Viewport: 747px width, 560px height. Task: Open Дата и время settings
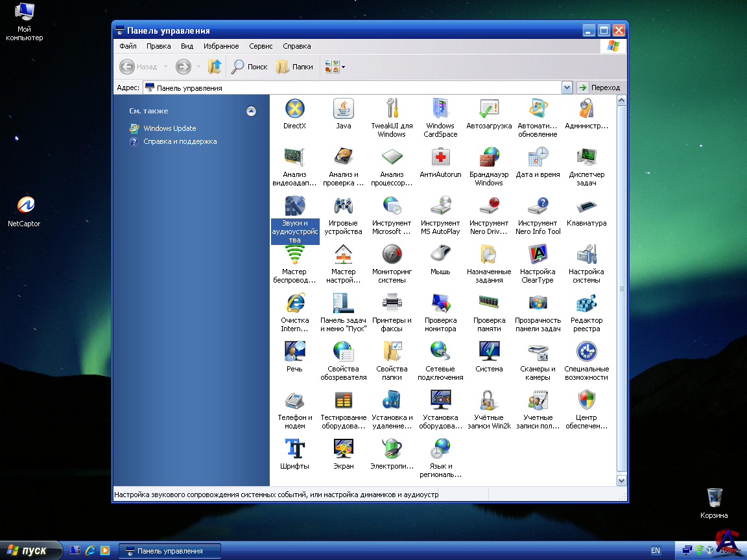538,157
